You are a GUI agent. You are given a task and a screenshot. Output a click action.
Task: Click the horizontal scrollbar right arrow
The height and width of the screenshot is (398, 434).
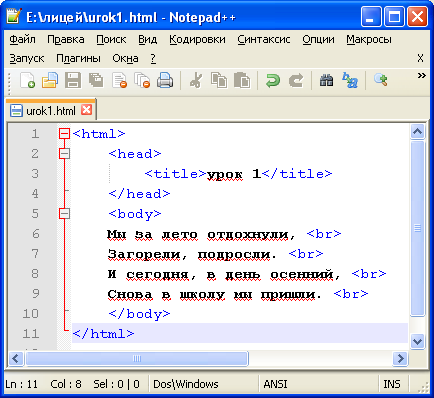400,359
